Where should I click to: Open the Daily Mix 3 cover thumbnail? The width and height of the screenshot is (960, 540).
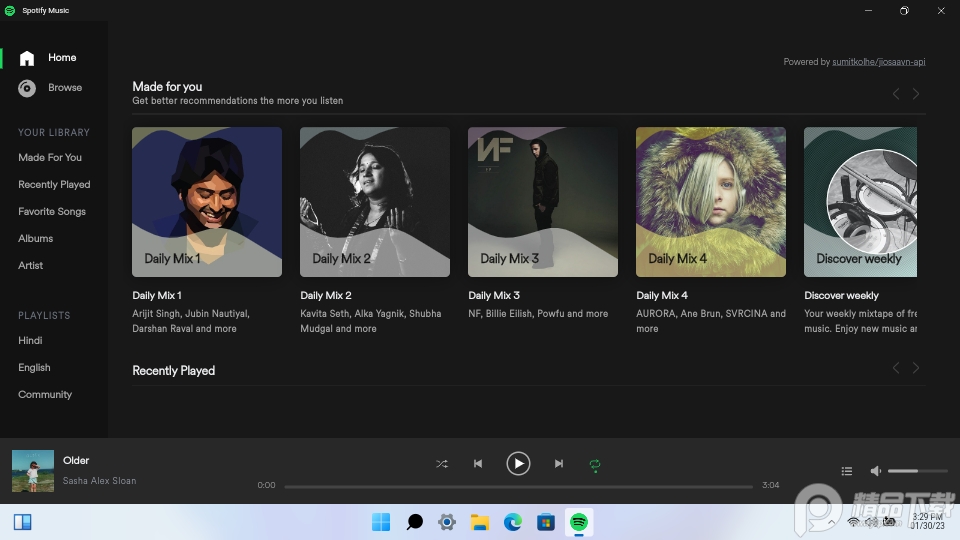[542, 201]
